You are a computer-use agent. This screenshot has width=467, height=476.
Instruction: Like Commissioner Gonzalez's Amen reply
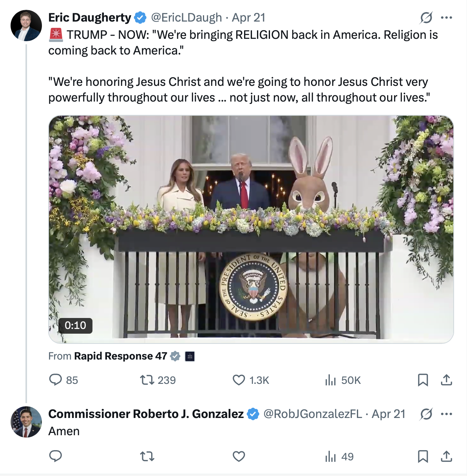point(239,456)
